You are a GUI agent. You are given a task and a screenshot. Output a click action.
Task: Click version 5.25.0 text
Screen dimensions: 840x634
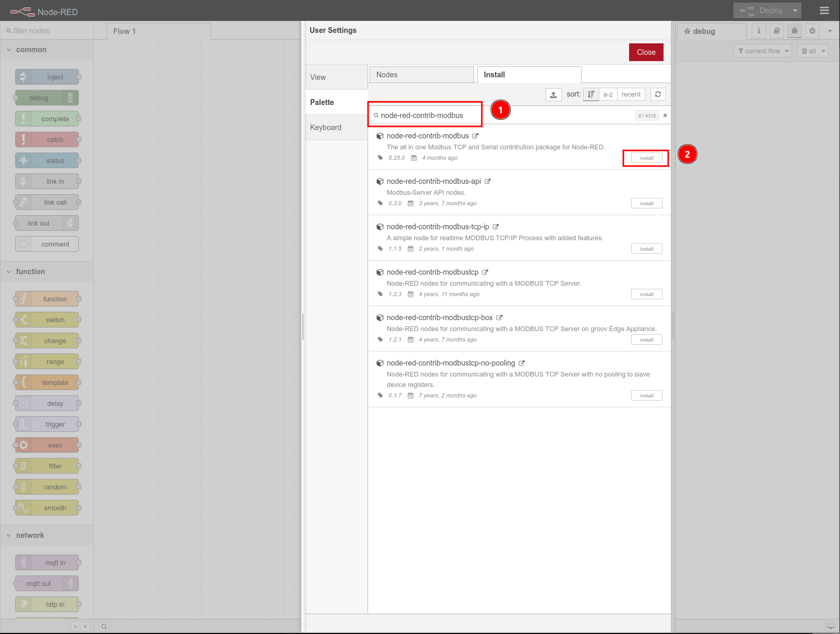396,158
